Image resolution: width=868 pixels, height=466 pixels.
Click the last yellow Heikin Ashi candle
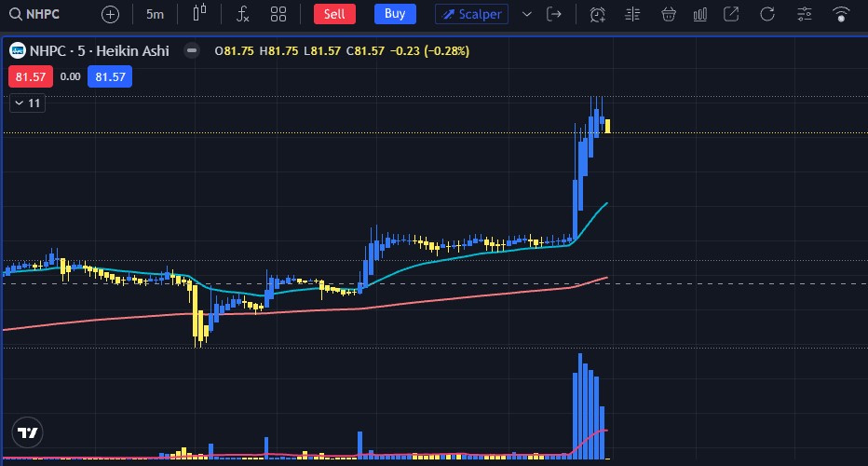click(607, 126)
